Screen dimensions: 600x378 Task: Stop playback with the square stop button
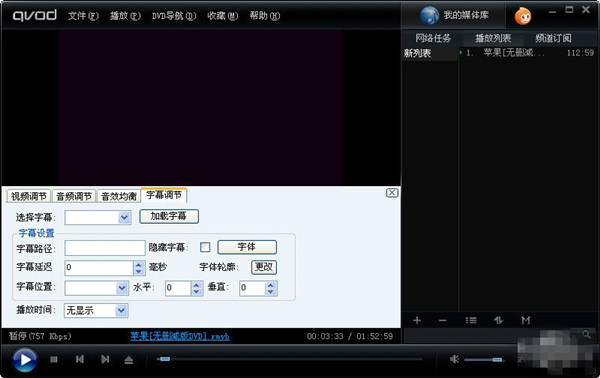pos(54,359)
